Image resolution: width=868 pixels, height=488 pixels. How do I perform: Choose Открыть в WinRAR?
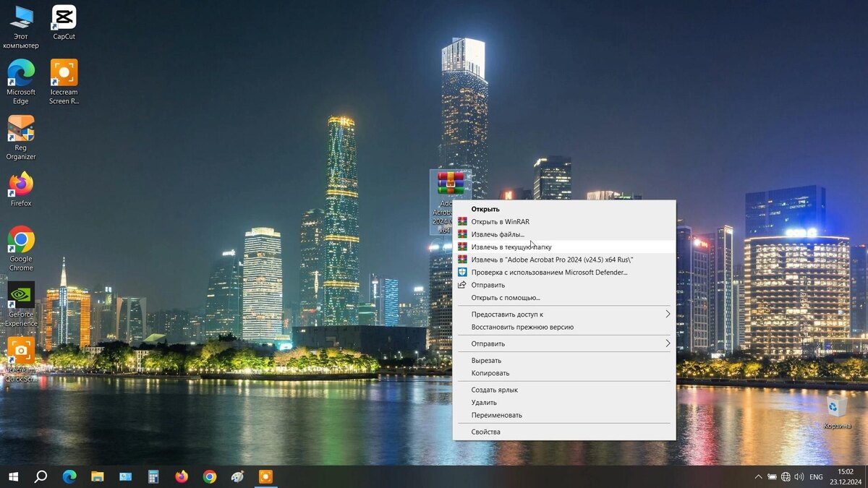point(564,221)
